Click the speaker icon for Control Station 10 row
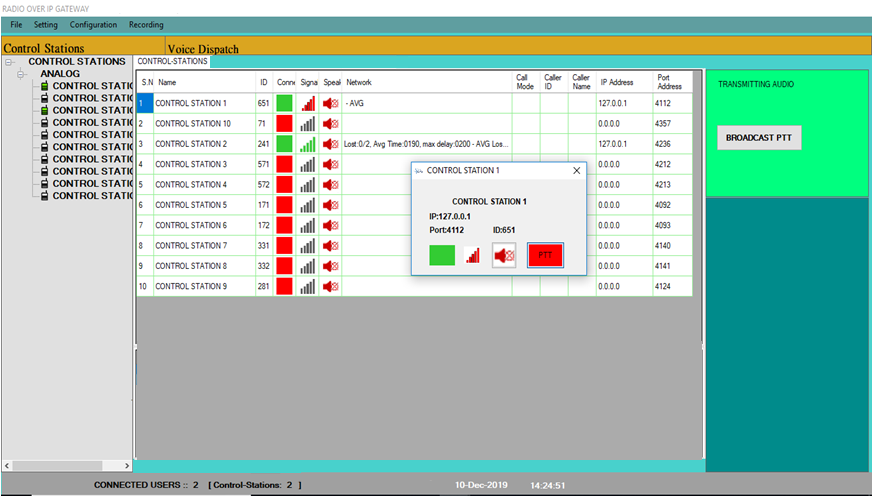The width and height of the screenshot is (873, 497). pyautogui.click(x=331, y=124)
